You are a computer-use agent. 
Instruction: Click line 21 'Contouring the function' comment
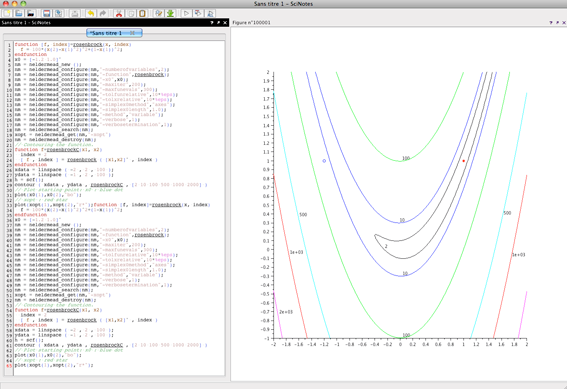click(x=54, y=145)
